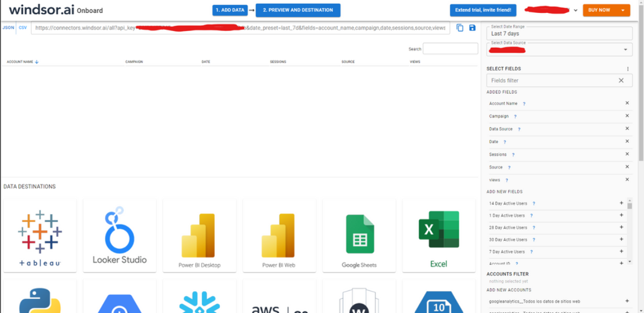The width and height of the screenshot is (644, 313).
Task: Add the 14 Day Active Users field
Action: [621, 203]
